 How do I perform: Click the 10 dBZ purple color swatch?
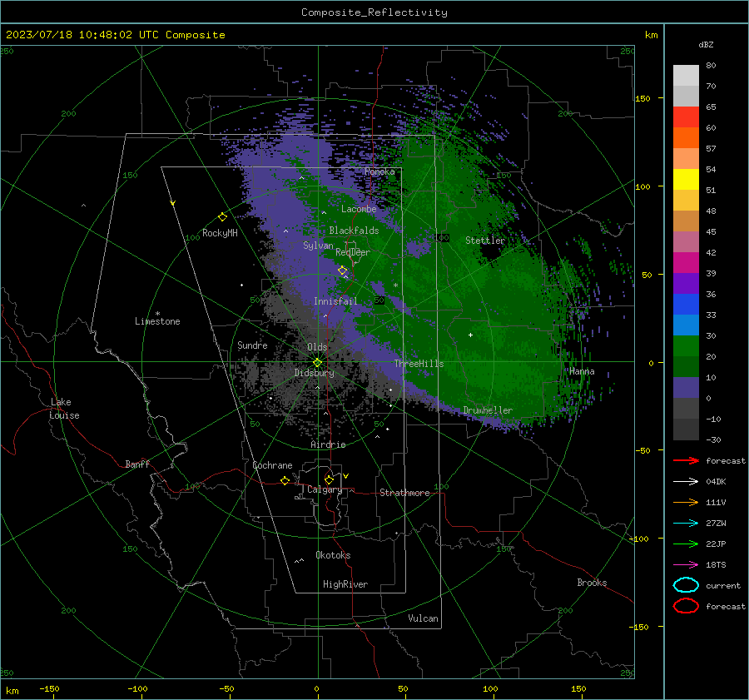point(686,388)
